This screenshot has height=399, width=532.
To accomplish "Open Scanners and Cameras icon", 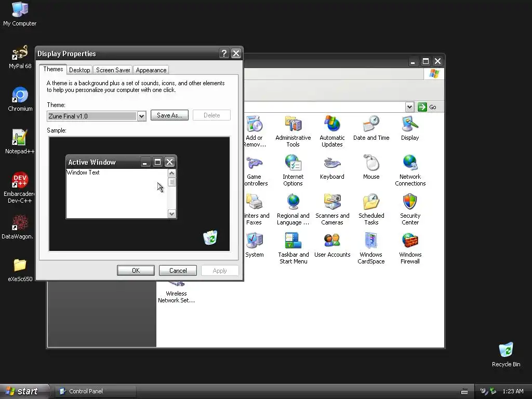I will click(332, 209).
